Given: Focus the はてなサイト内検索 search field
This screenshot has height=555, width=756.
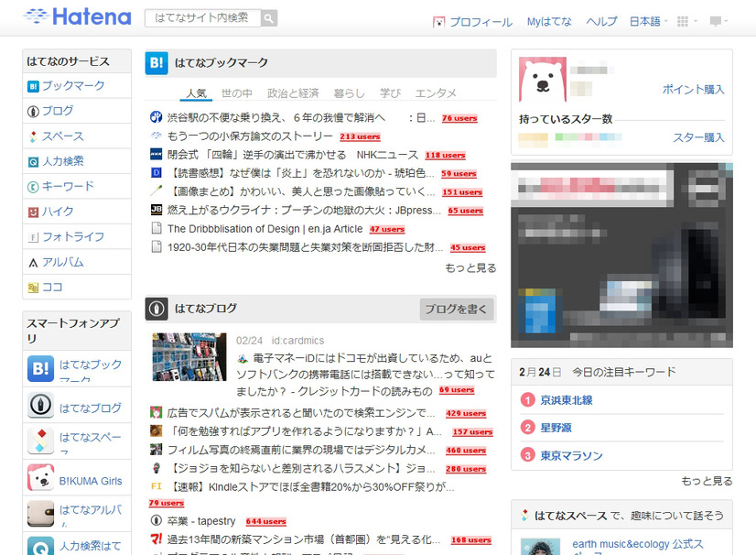Looking at the screenshot, I should 202,18.
